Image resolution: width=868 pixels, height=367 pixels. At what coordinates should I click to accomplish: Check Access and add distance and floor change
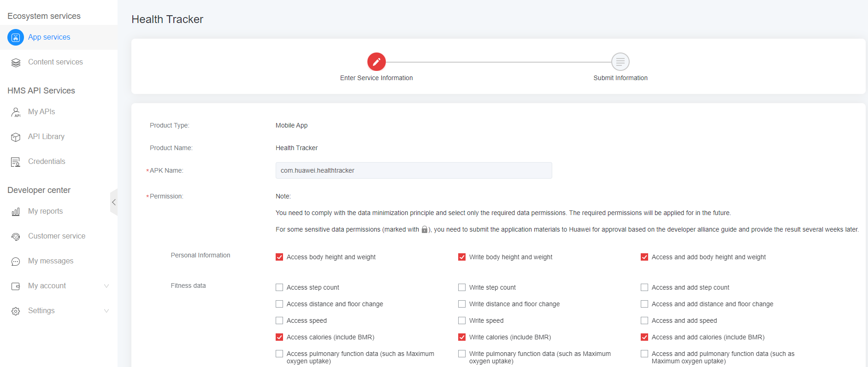pyautogui.click(x=644, y=304)
